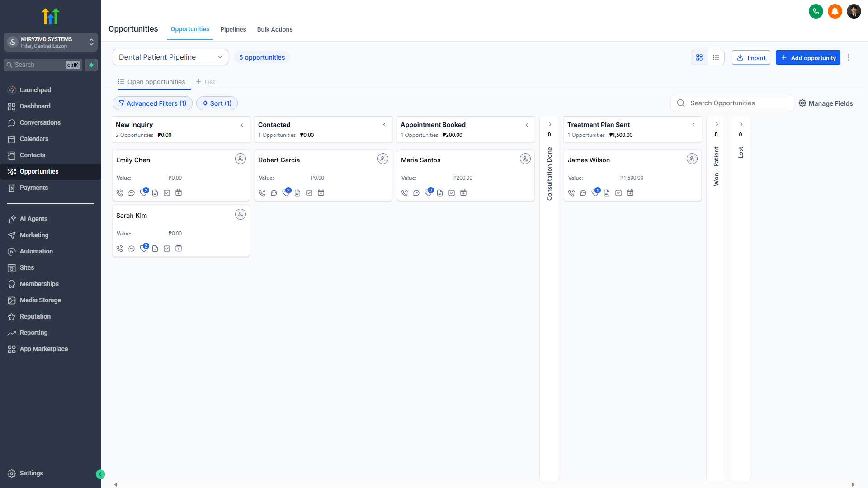Image resolution: width=868 pixels, height=488 pixels.
Task: Click the Import button
Action: pos(751,57)
